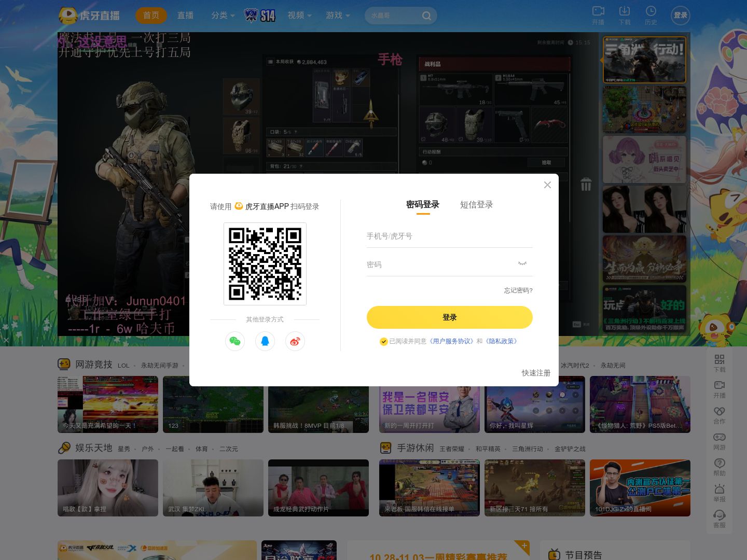Click the 二次元 tag
747x560 pixels.
[229, 449]
